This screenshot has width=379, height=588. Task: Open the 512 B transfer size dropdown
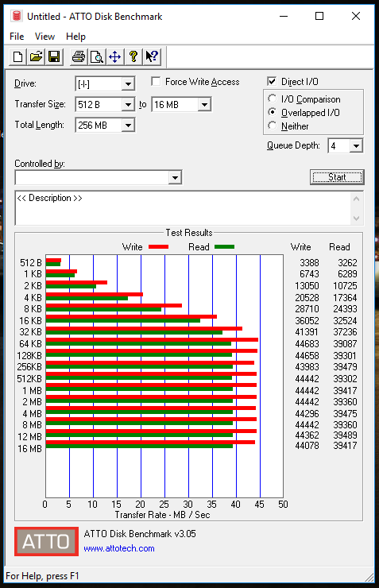click(128, 105)
